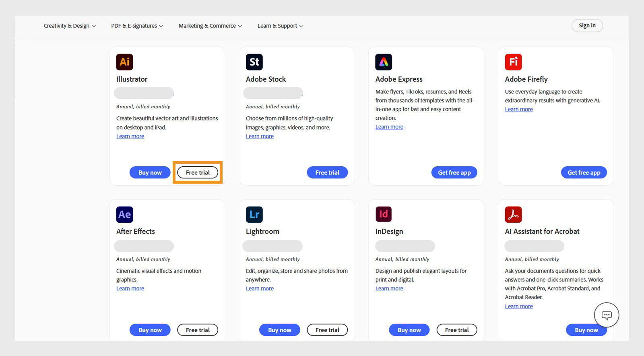This screenshot has width=644, height=356.
Task: Open the chat support bubble
Action: pyautogui.click(x=606, y=315)
